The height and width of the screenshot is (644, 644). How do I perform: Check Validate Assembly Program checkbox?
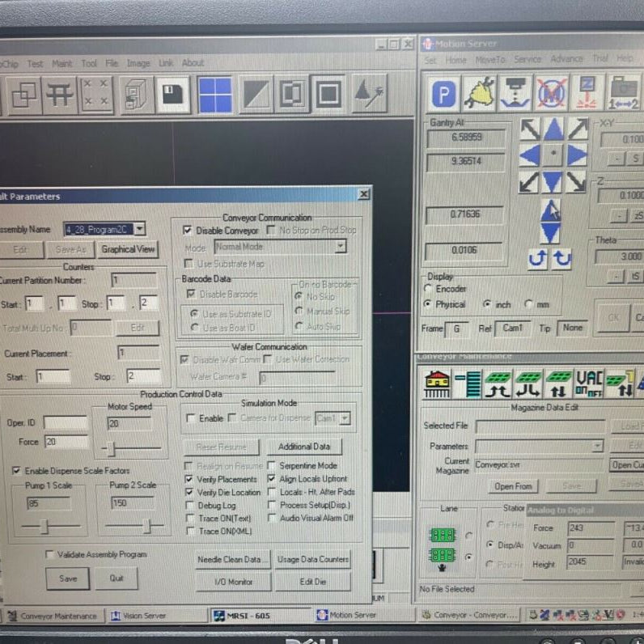(49, 554)
